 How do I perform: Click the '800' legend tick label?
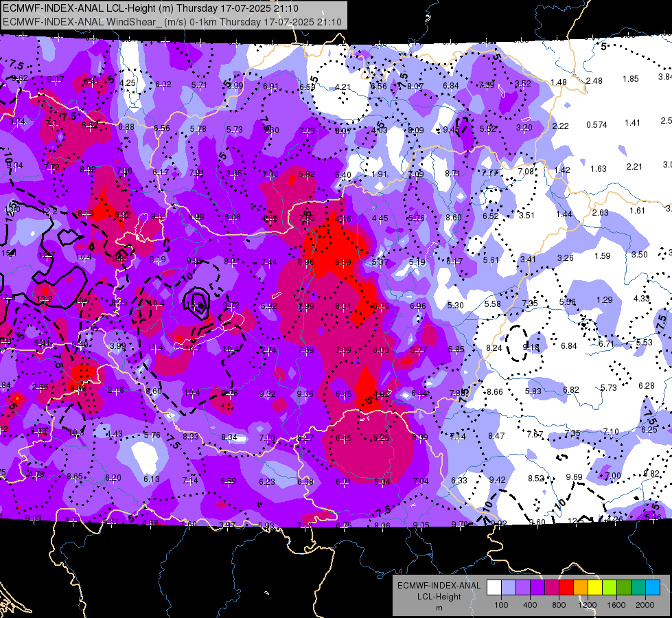559,605
